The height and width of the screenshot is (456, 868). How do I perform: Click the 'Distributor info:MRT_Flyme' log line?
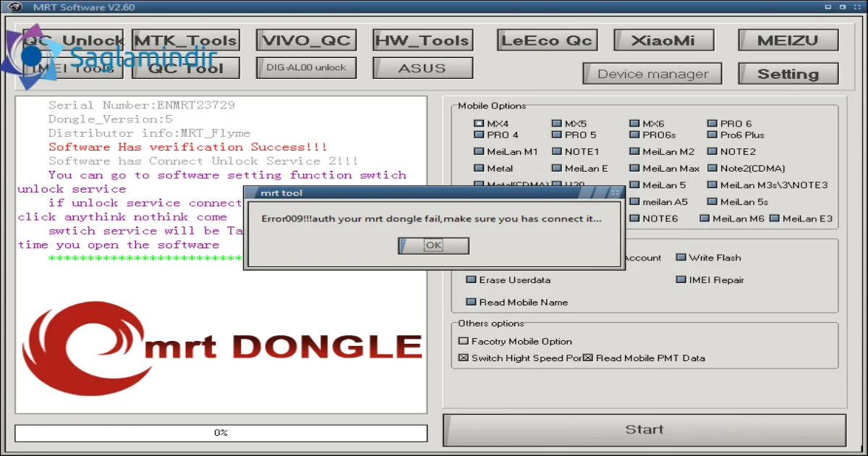tap(149, 133)
